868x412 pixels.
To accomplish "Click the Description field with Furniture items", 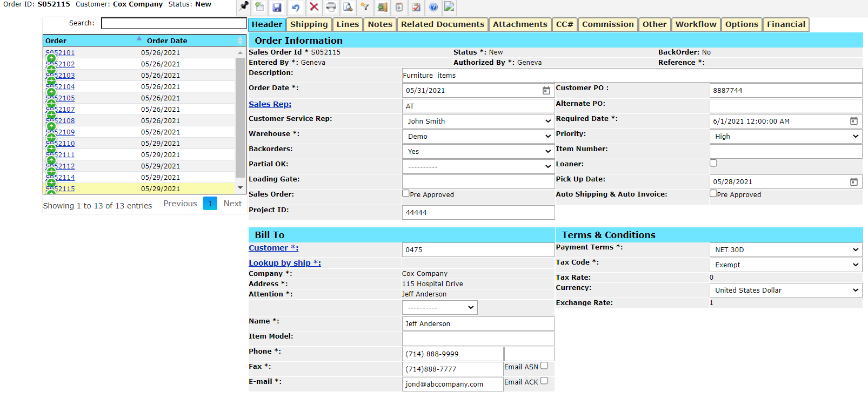I will [632, 76].
